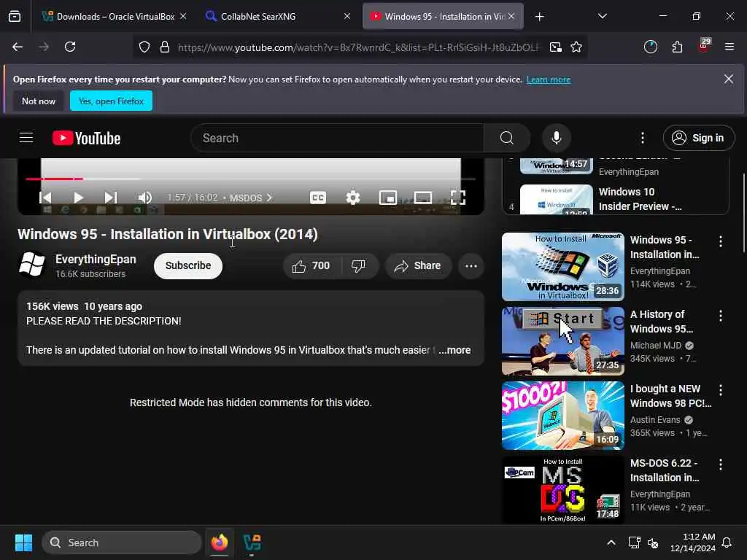Image resolution: width=747 pixels, height=560 pixels.
Task: Go to the YouTube home logo
Action: click(86, 138)
